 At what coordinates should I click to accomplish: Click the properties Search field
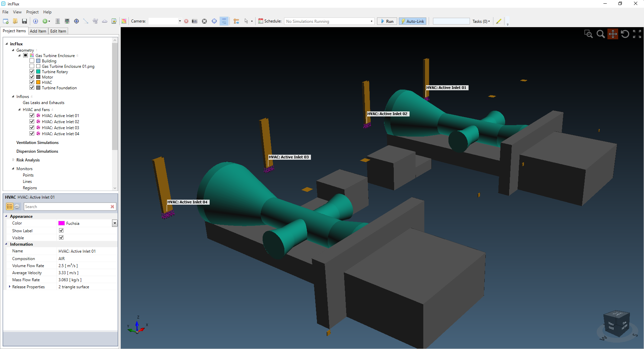click(67, 207)
